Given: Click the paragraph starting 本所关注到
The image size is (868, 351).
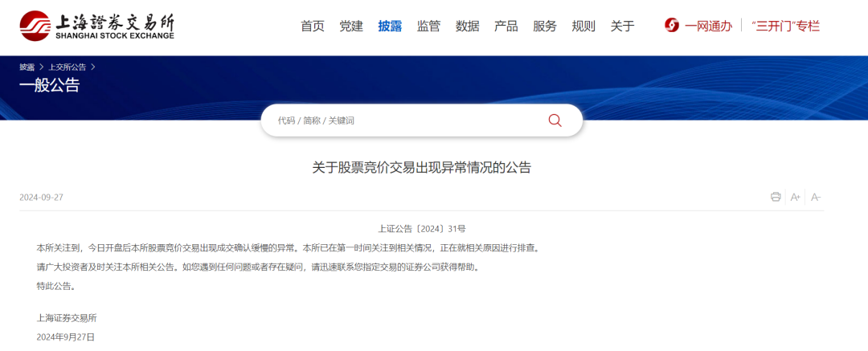Looking at the screenshot, I should (x=288, y=247).
